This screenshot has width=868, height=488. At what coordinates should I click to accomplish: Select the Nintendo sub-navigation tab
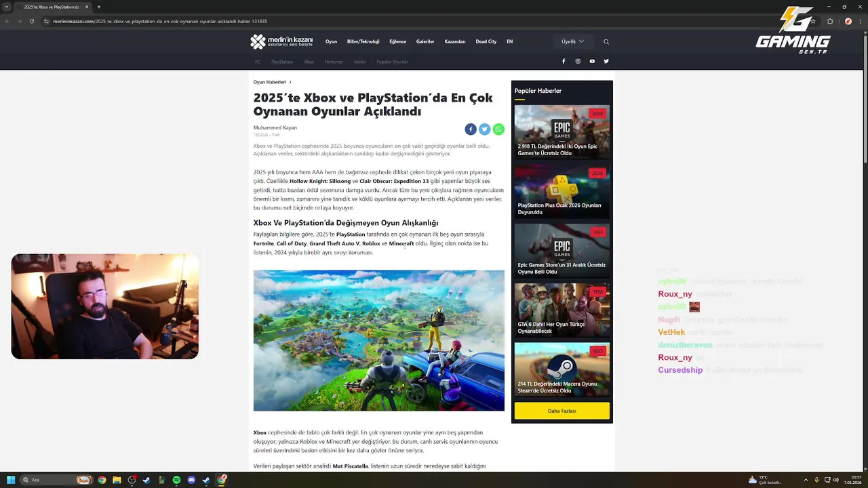tap(334, 62)
